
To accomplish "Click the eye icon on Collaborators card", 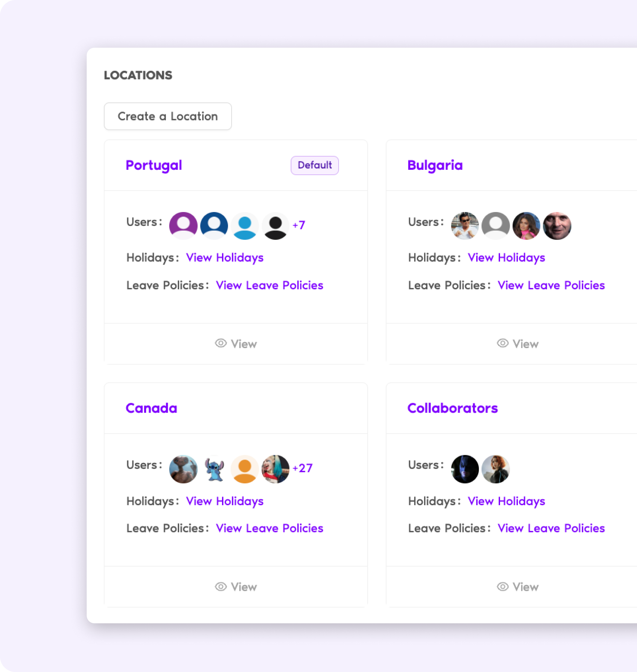I will [502, 586].
